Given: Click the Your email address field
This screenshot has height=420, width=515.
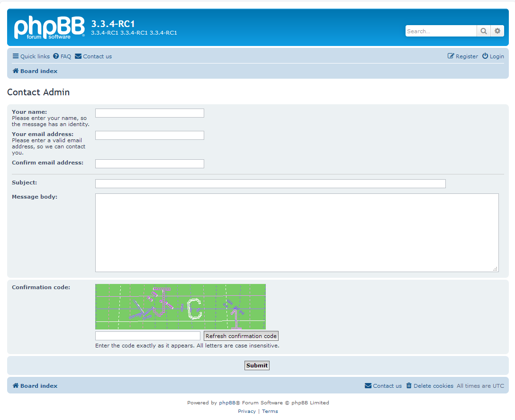Looking at the screenshot, I should [x=149, y=136].
